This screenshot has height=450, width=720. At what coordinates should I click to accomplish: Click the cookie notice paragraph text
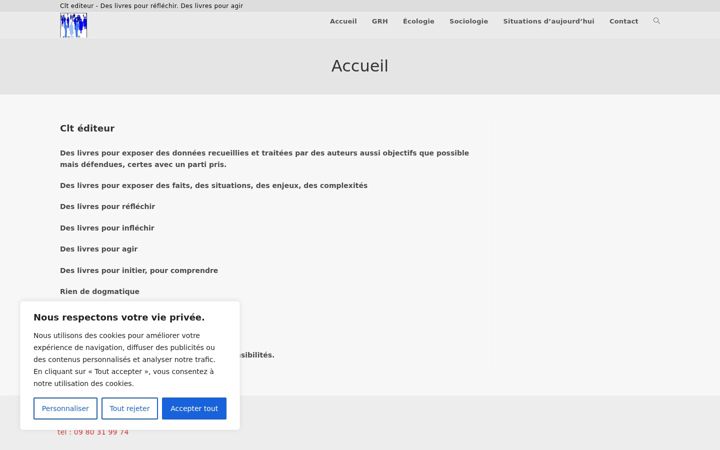coord(124,360)
